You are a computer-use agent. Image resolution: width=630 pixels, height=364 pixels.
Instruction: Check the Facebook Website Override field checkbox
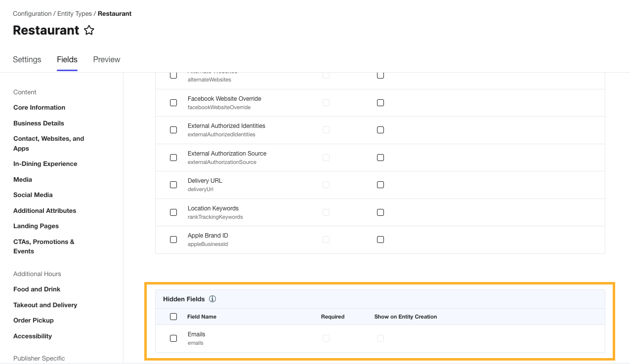173,103
